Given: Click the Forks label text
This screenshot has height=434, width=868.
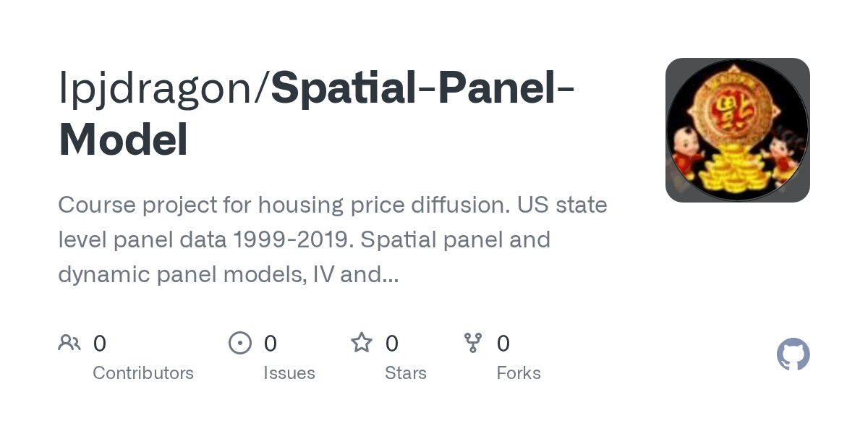Looking at the screenshot, I should point(519,373).
